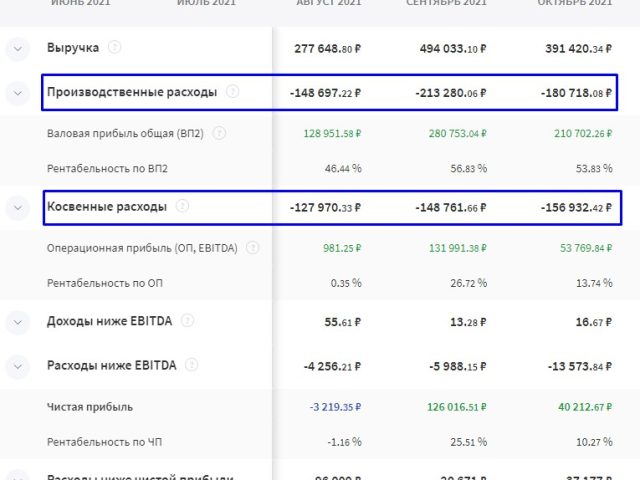Select the Доходы ниже EBITDA label
This screenshot has height=480, width=640.
(109, 321)
